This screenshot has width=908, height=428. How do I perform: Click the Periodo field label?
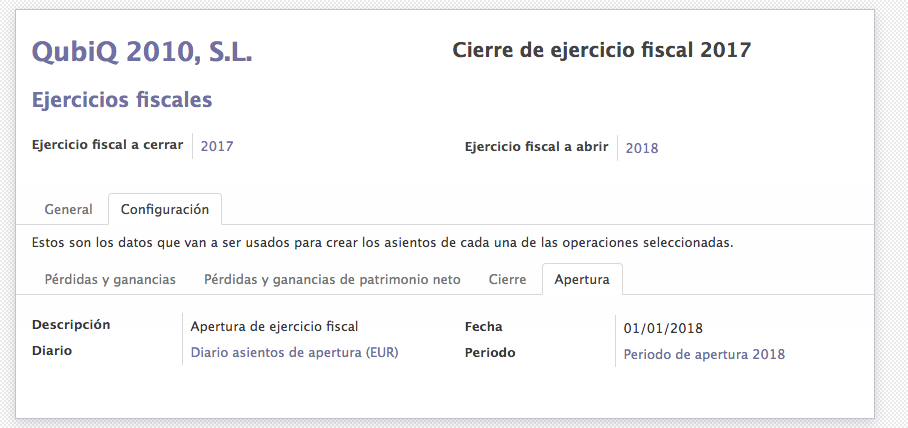[x=492, y=351]
